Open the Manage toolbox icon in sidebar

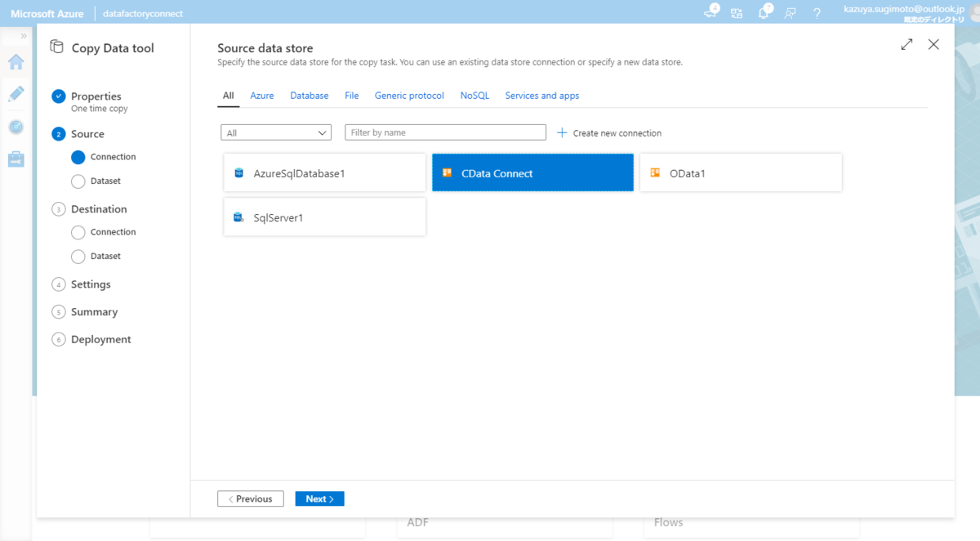click(x=16, y=159)
